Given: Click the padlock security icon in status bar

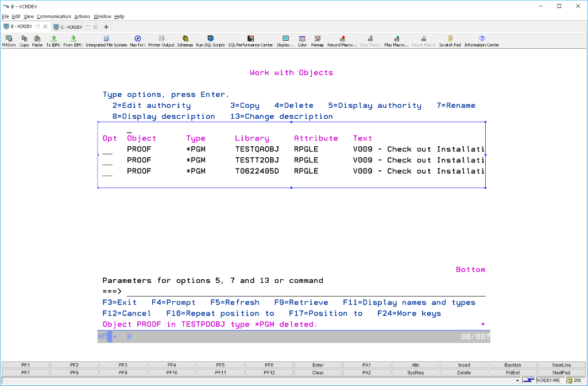Looking at the screenshot, I should point(570,380).
